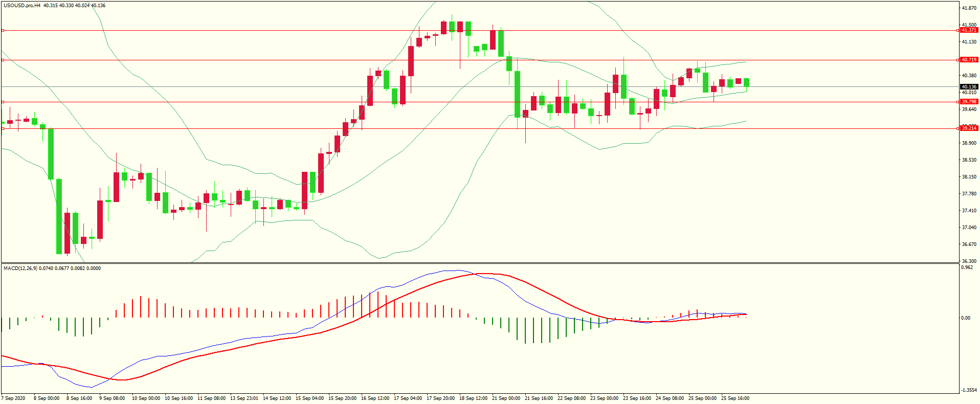Click the 41.870 price scale label
Image resolution: width=980 pixels, height=404 pixels.
969,8
